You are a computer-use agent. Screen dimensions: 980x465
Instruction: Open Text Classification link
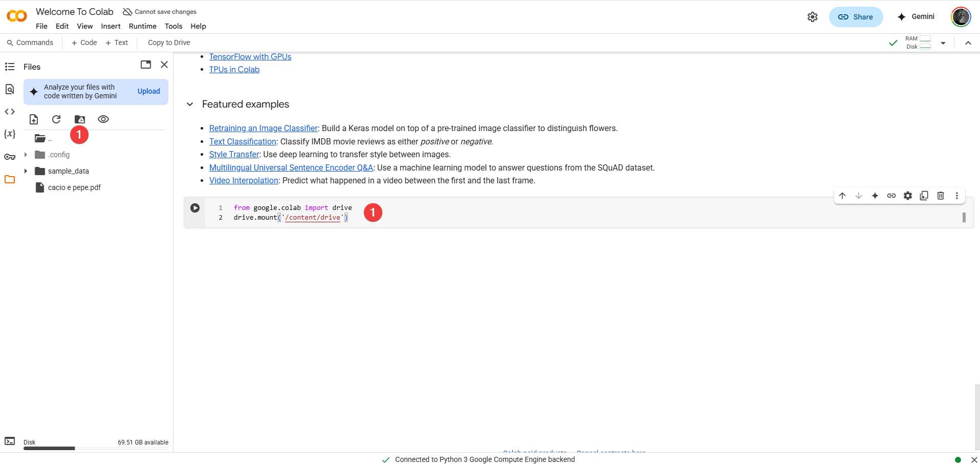(243, 142)
